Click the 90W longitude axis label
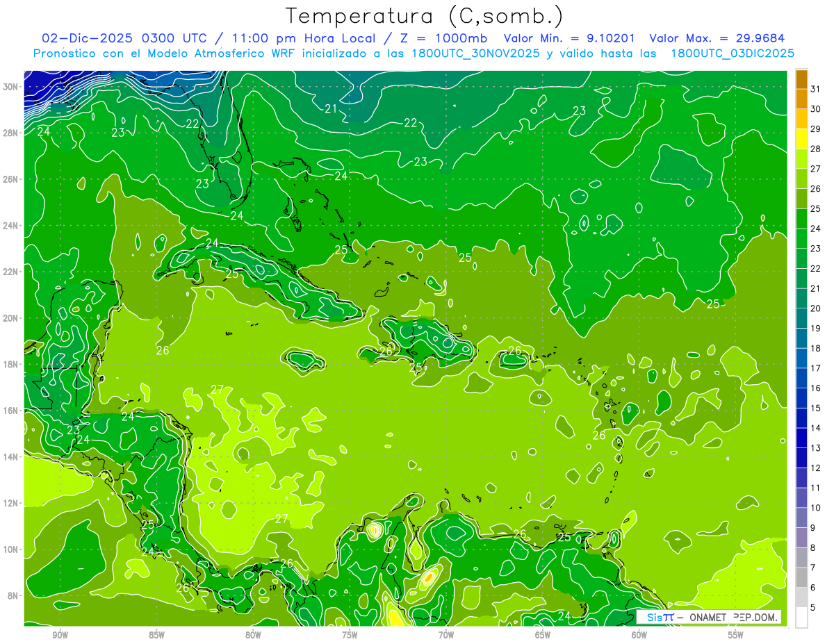This screenshot has width=834, height=644. click(60, 635)
